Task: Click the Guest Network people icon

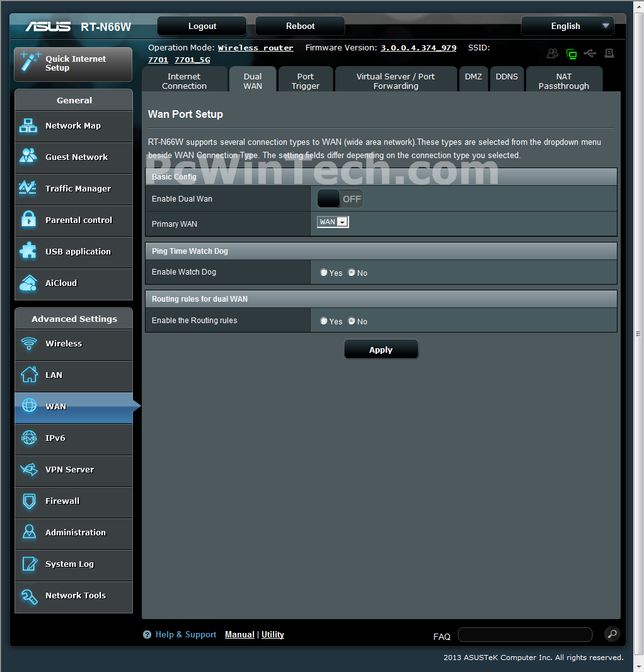Action: click(x=28, y=156)
